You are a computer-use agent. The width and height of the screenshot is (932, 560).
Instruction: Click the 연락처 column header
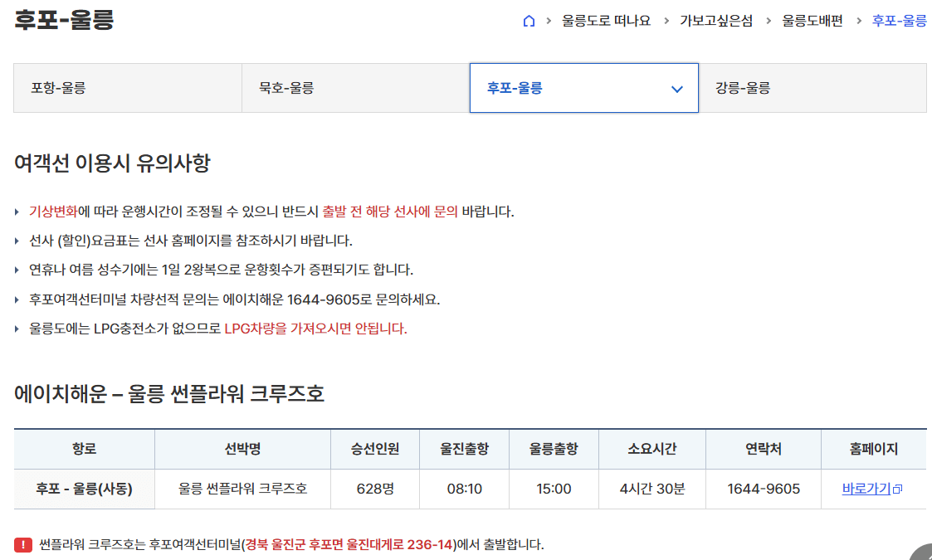click(764, 450)
